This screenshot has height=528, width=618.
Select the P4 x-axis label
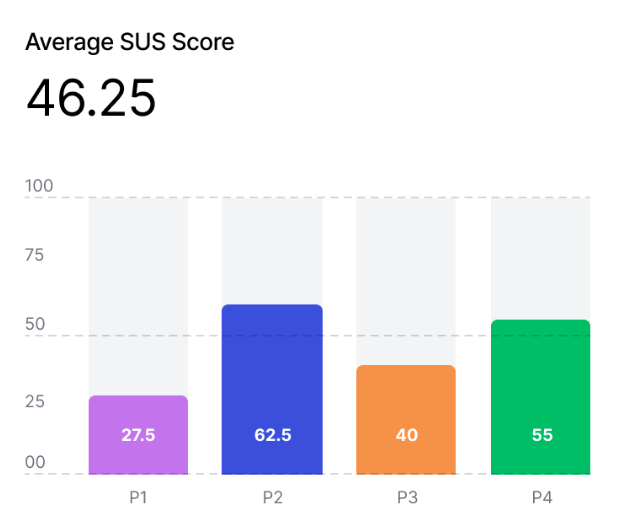coord(541,497)
